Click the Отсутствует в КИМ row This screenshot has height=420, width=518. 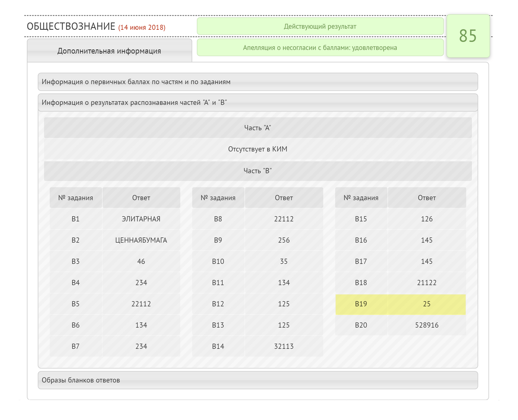point(258,149)
